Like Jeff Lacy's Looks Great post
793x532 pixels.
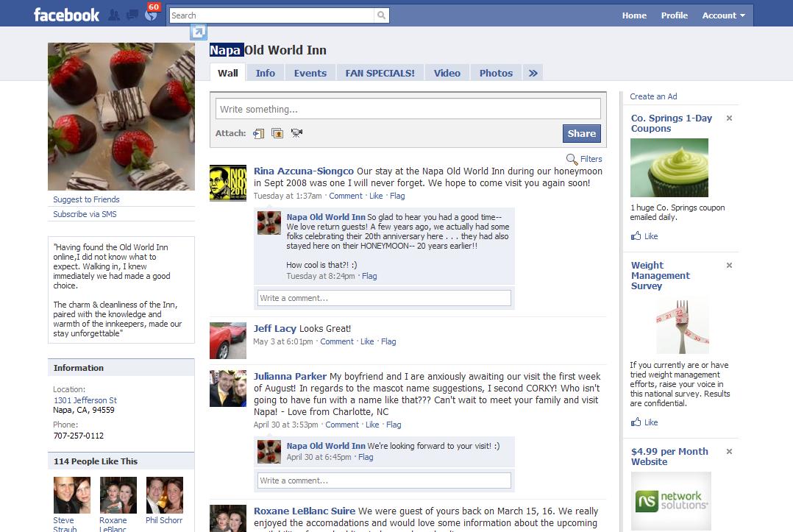pos(367,342)
